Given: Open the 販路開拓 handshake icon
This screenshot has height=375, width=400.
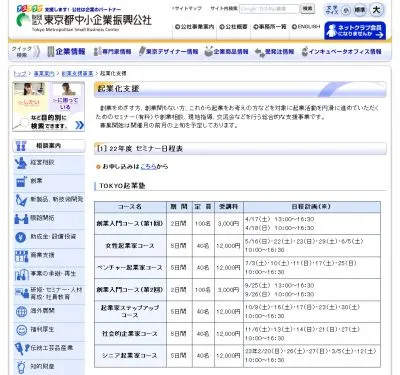Looking at the screenshot, I should click(21, 219).
